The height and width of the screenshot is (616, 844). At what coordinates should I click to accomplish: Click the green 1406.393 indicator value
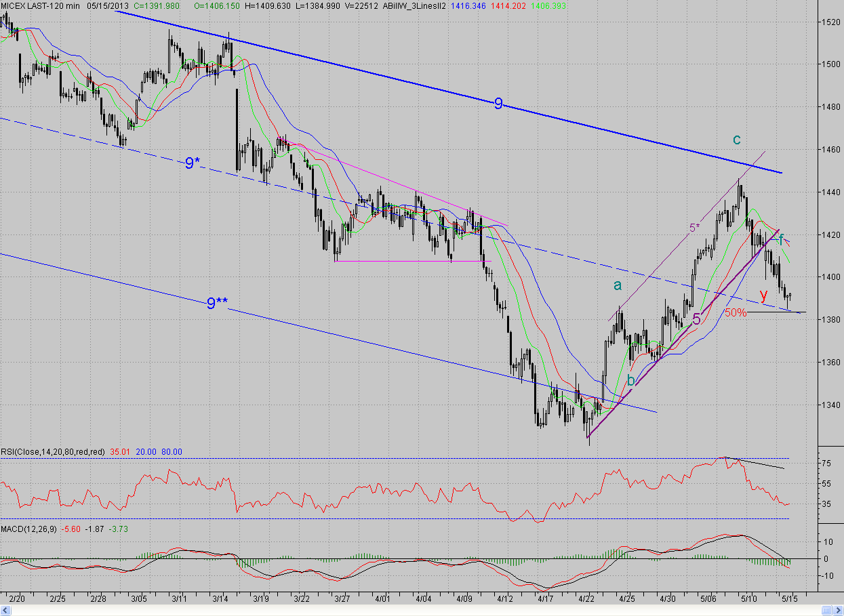pos(549,5)
